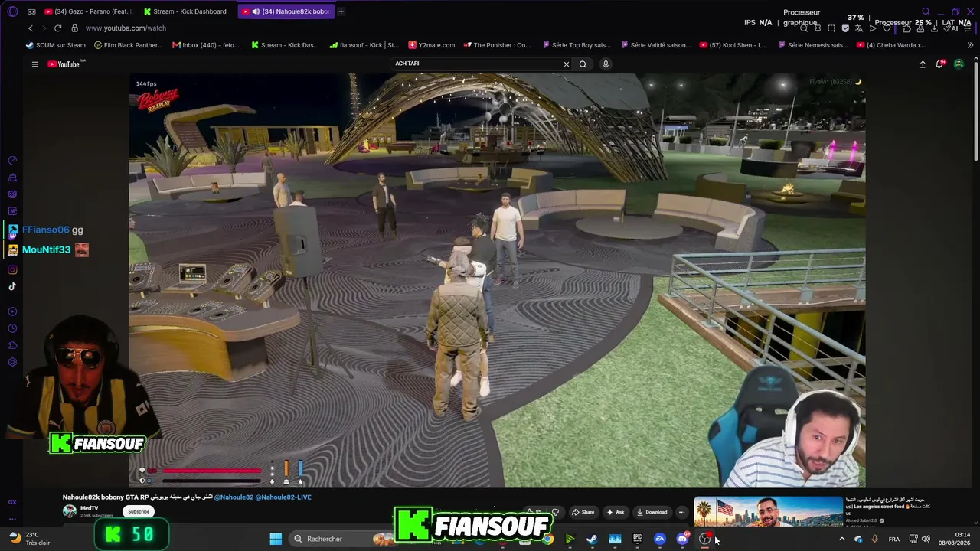Switch to the Gazo - Parano tab
This screenshot has width=980, height=551.
tap(88, 11)
